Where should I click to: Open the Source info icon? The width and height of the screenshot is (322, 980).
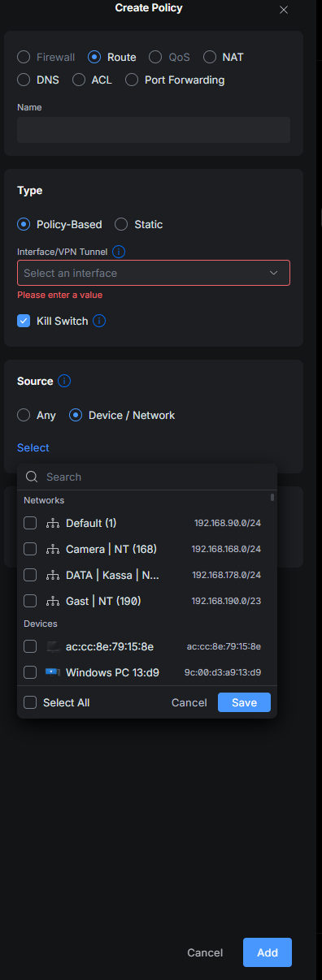tap(64, 381)
